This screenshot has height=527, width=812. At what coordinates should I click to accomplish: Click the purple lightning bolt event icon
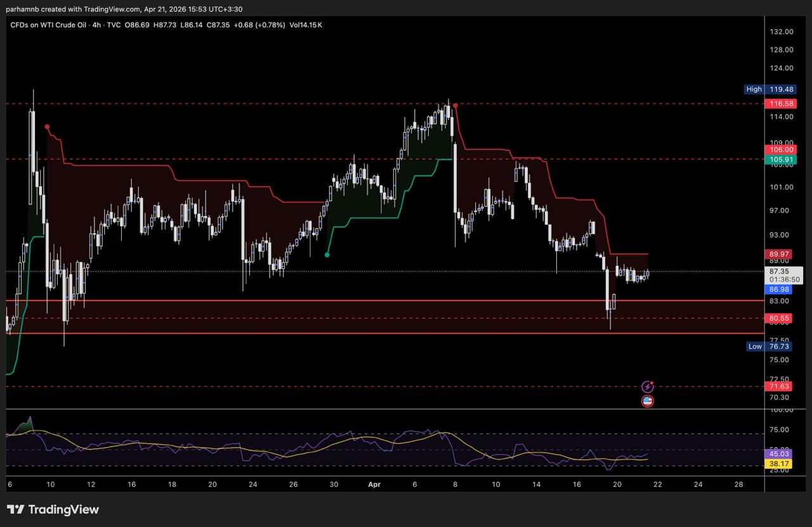click(647, 386)
